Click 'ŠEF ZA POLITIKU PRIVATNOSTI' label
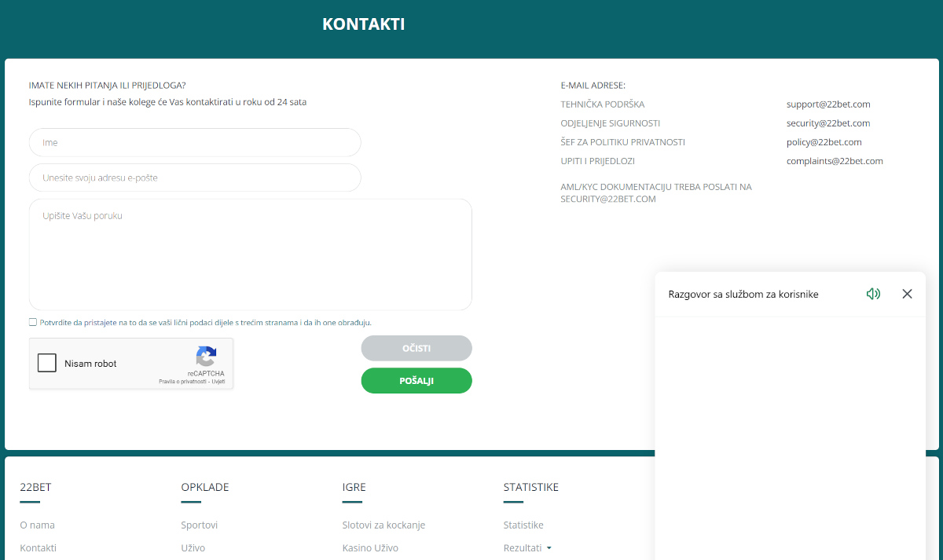 point(623,142)
